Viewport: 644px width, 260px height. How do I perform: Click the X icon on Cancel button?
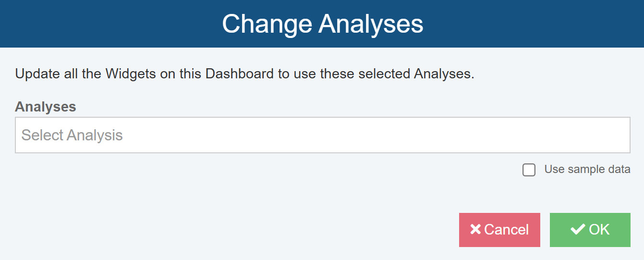(x=475, y=230)
